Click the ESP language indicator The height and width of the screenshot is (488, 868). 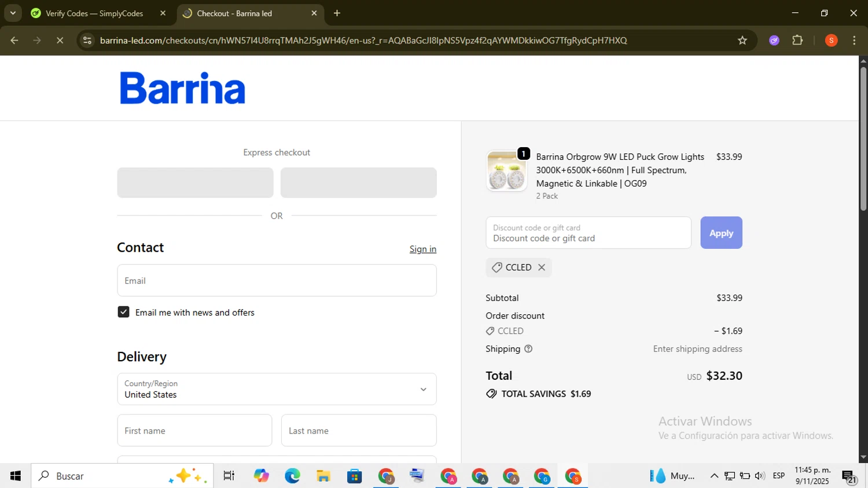point(779,476)
